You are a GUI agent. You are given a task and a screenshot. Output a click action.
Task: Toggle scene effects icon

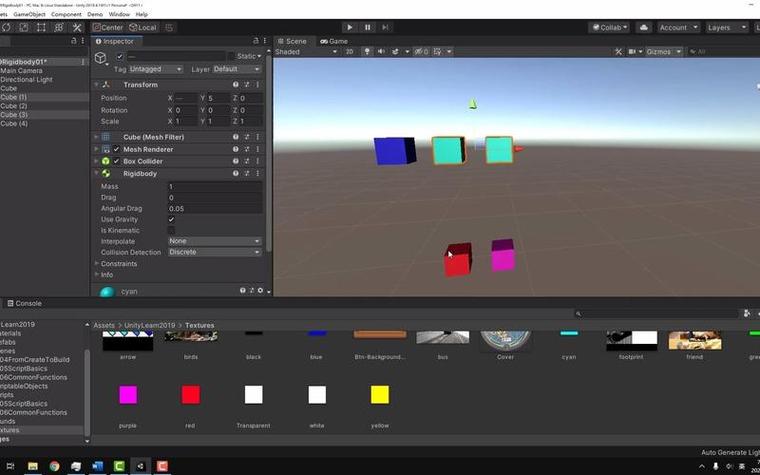(395, 51)
